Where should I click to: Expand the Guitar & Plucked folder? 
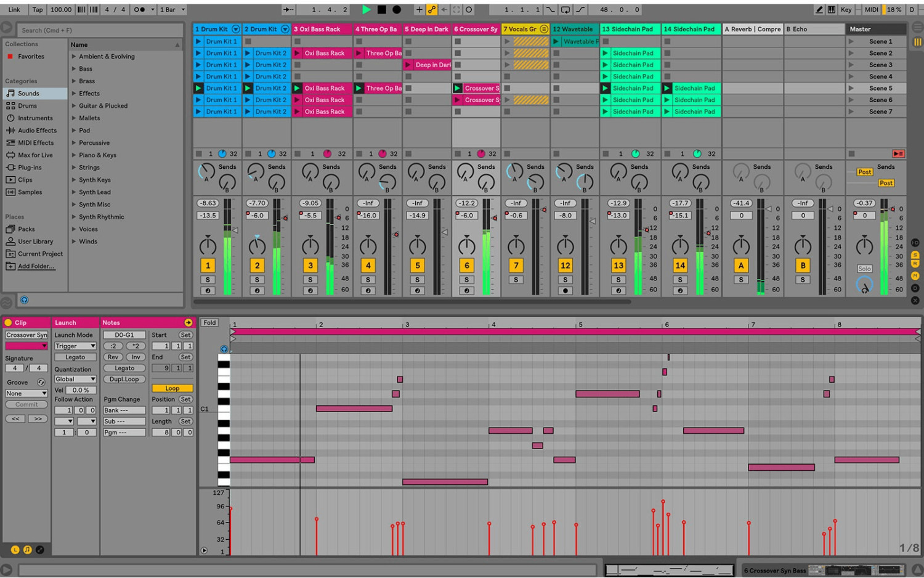(74, 105)
